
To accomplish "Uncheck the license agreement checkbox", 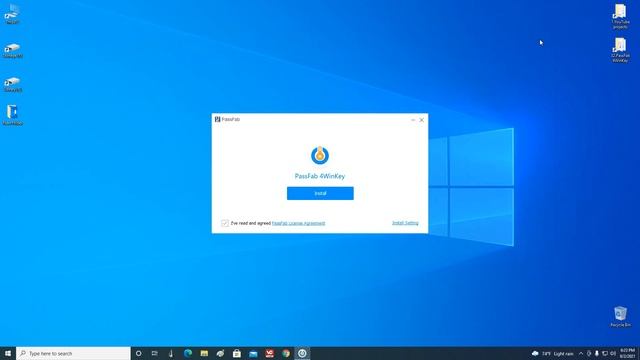I will pos(224,223).
